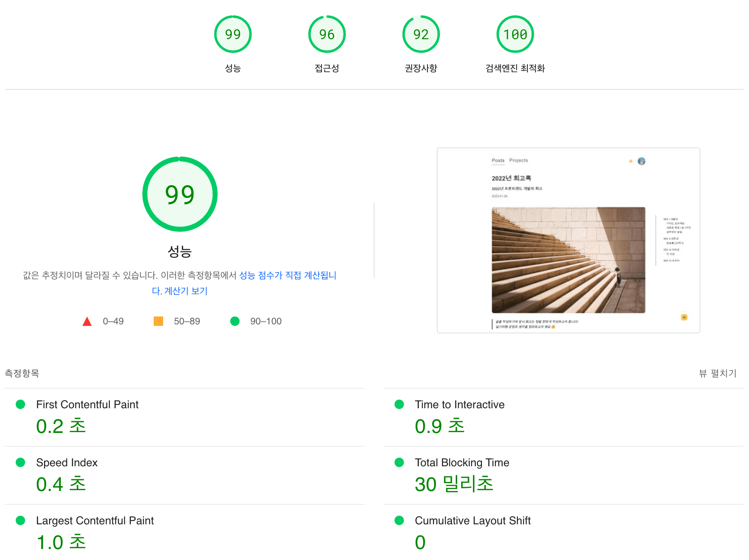Expand the Total Blocking Time metric
This screenshot has height=560, width=749.
[x=564, y=475]
